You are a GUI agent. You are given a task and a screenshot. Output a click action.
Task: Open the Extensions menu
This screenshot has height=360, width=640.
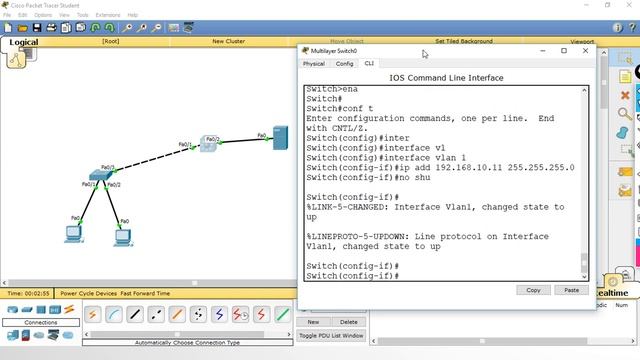[x=108, y=15]
